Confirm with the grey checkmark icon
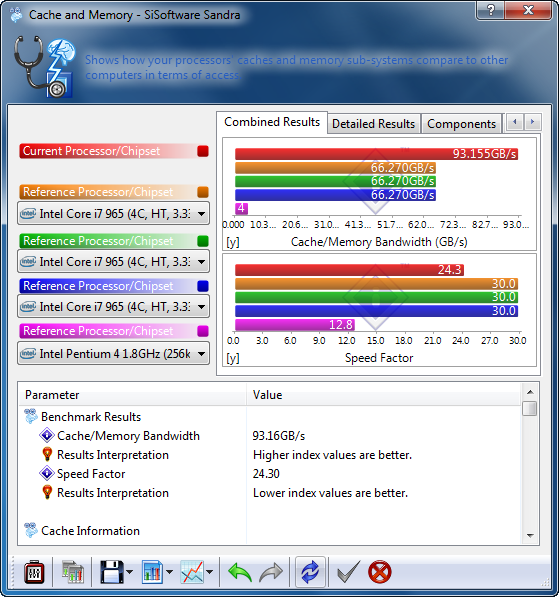This screenshot has width=559, height=597. point(348,572)
